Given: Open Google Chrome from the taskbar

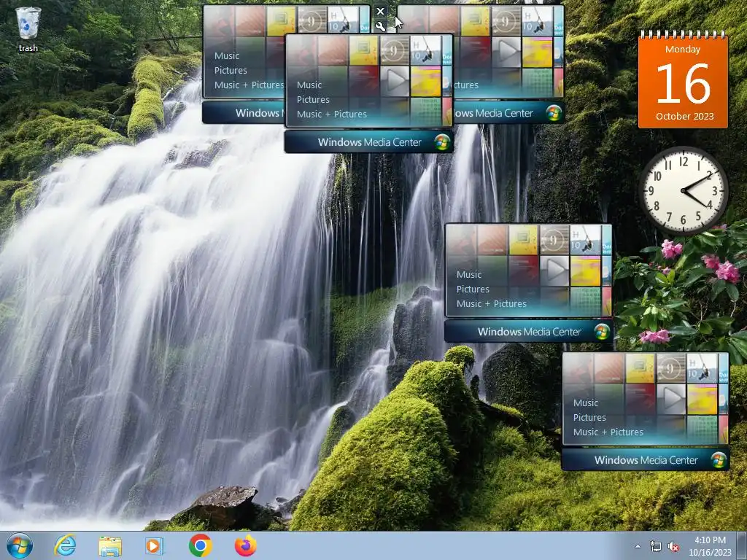Looking at the screenshot, I should 200,545.
